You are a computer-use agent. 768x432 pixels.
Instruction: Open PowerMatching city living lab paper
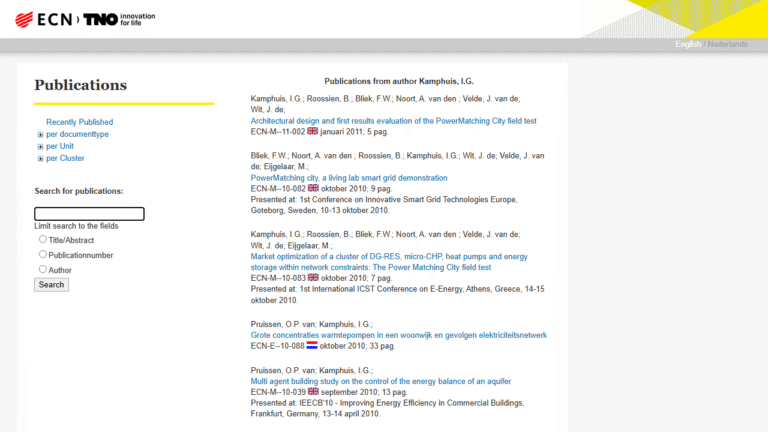349,177
